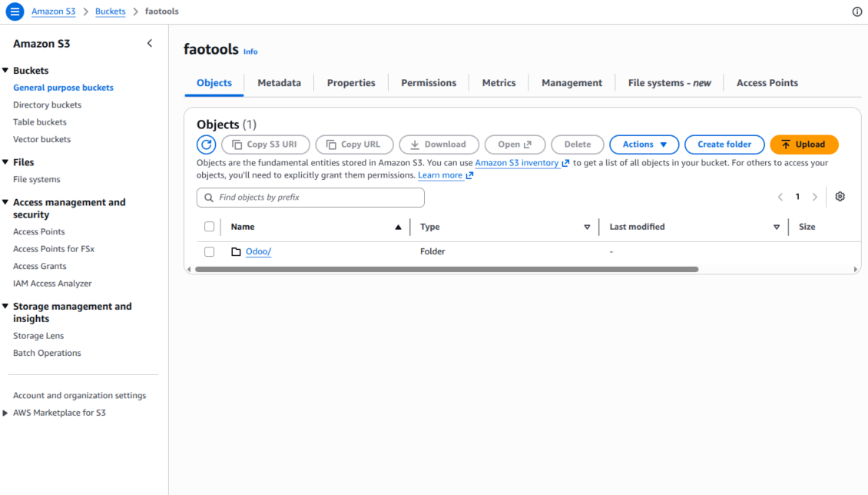Open Type column sort dropdown arrow
This screenshot has width=868, height=495.
click(587, 227)
